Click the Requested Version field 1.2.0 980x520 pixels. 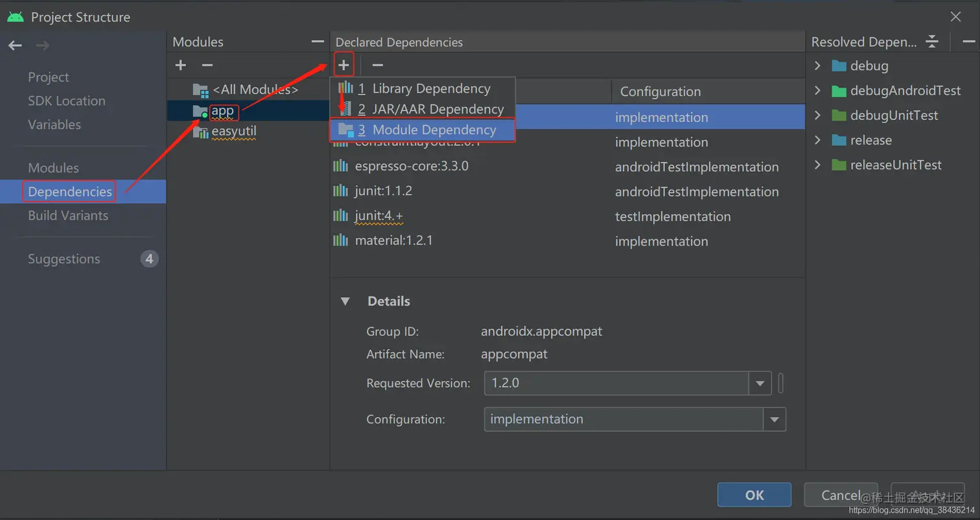point(616,383)
